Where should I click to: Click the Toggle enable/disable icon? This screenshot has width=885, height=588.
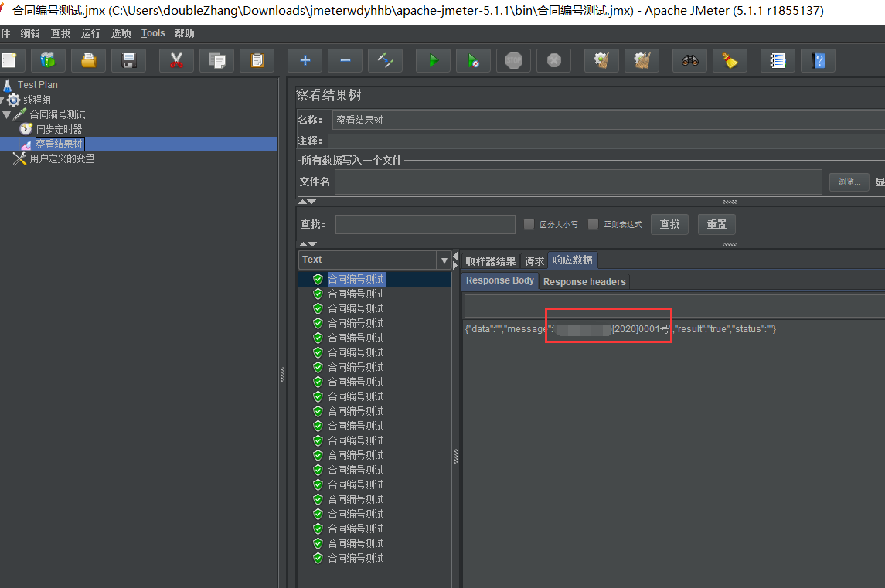[386, 60]
